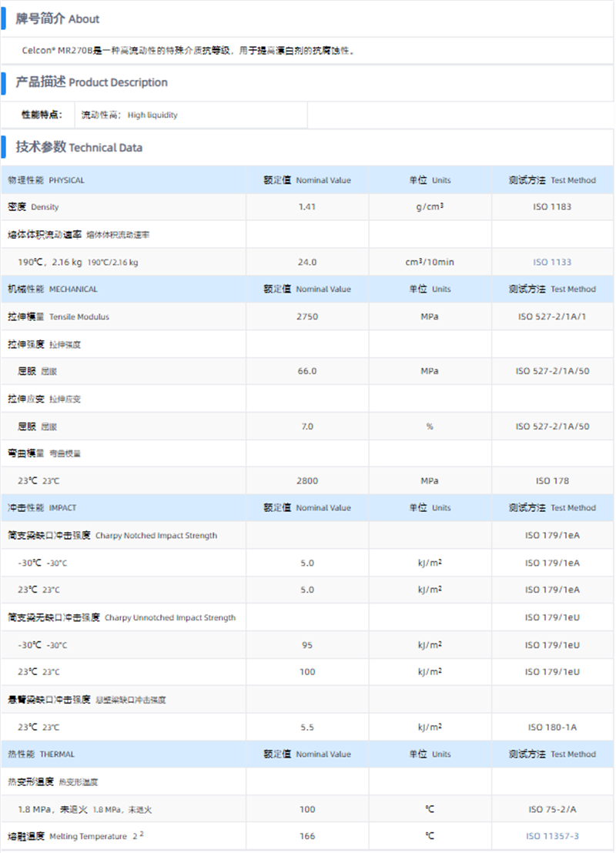616x853 pixels.
Task: Click the ISO 178 test method cell
Action: pos(552,481)
